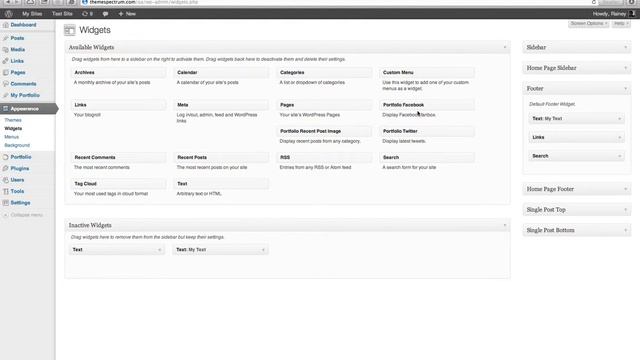Click the Widgets page heading icon
The height and width of the screenshot is (360, 640).
(x=70, y=30)
